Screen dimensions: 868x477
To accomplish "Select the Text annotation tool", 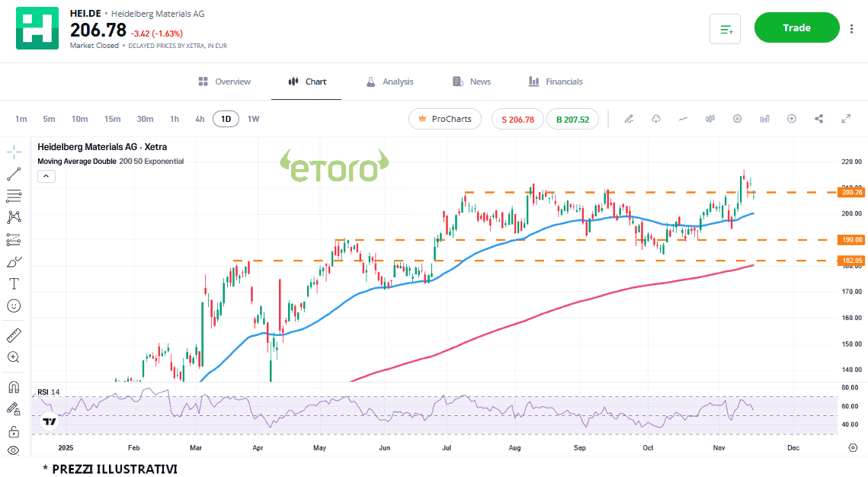I will click(14, 283).
